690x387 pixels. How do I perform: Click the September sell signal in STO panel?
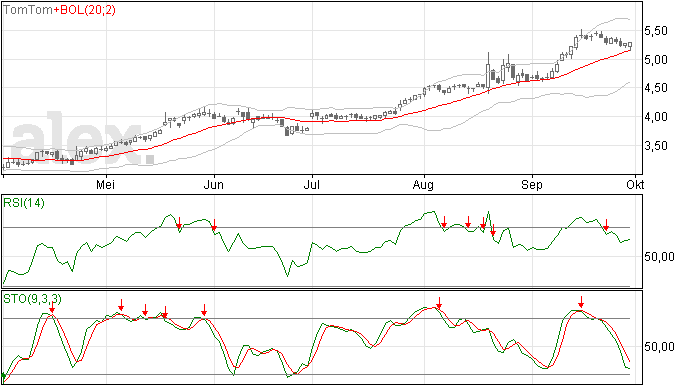581,302
